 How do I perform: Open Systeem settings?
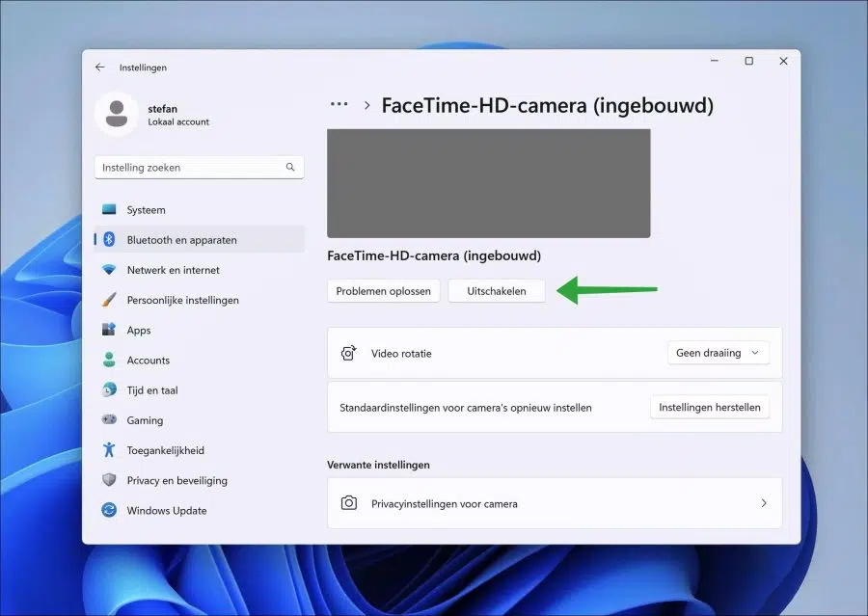click(x=200, y=210)
